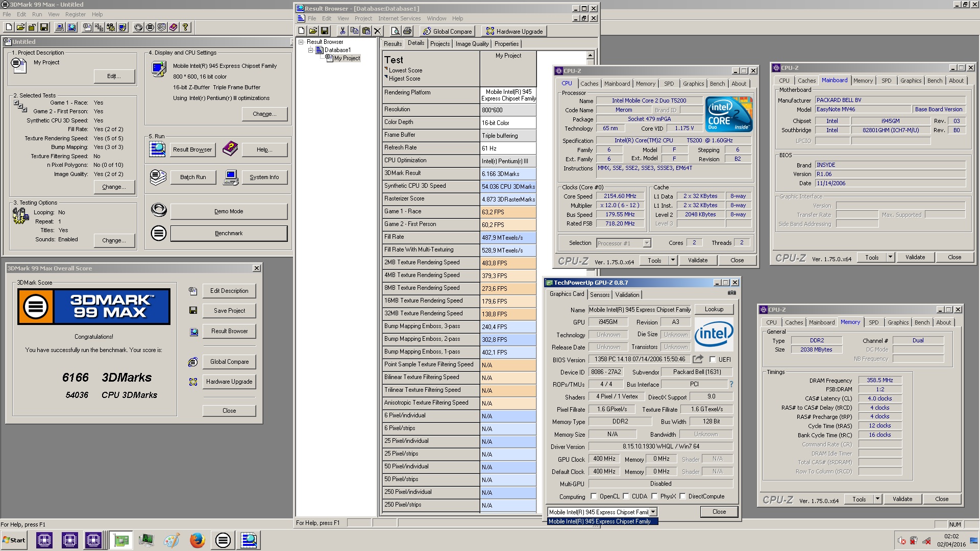Toggle the OpenCL checkbox in GPU-Z
Screen dimensions: 980x551
(594, 496)
